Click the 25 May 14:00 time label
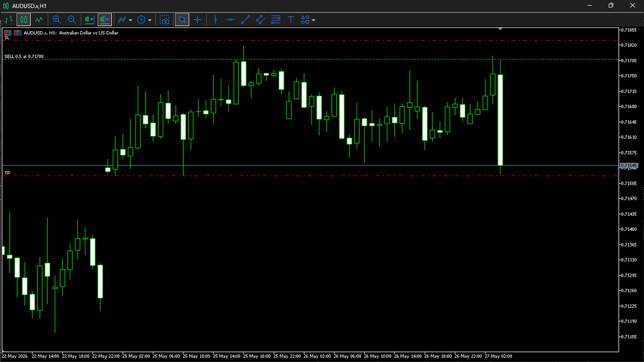This screenshot has height=362, width=644. (227, 356)
